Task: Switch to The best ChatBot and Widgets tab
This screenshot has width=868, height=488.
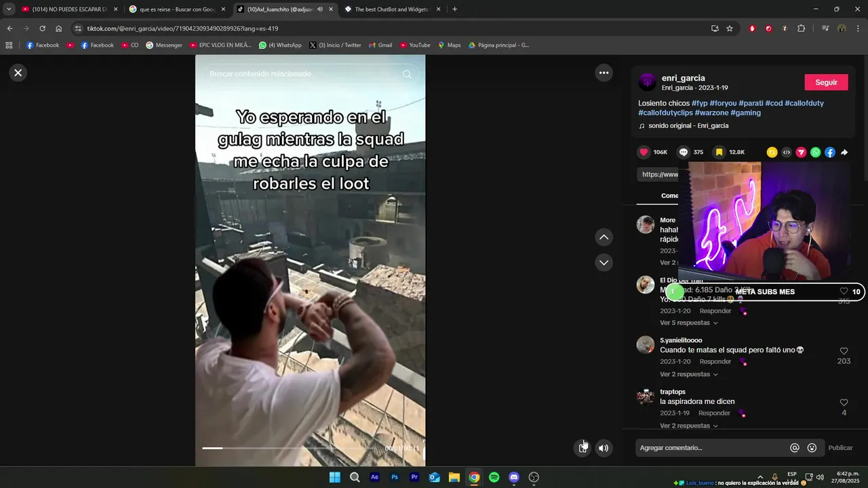Action: (393, 9)
